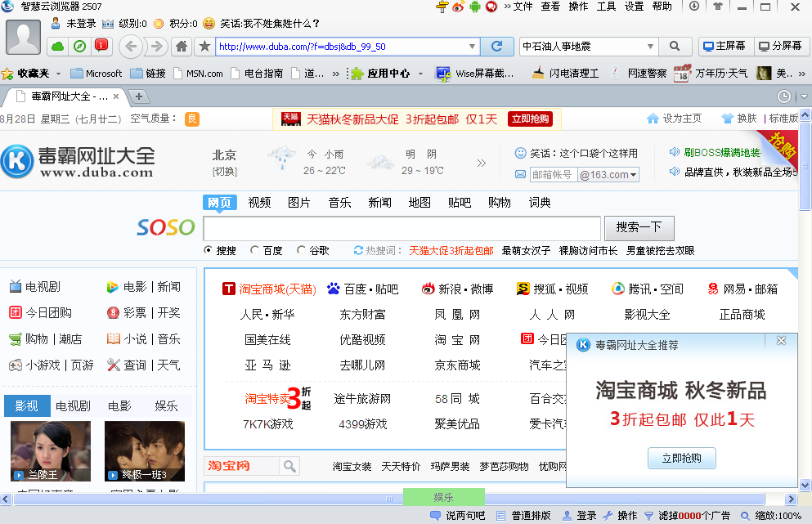The height and width of the screenshot is (524, 812).
Task: Toggle 普通排版 layout mode
Action: [x=523, y=516]
